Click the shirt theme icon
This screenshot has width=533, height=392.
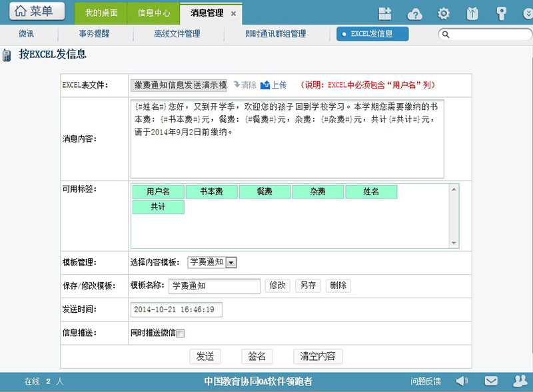pyautogui.click(x=471, y=13)
